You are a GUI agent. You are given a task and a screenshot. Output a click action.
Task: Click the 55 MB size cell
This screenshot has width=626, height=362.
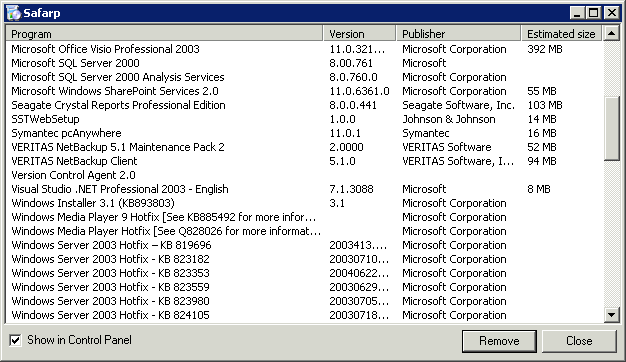tap(542, 91)
